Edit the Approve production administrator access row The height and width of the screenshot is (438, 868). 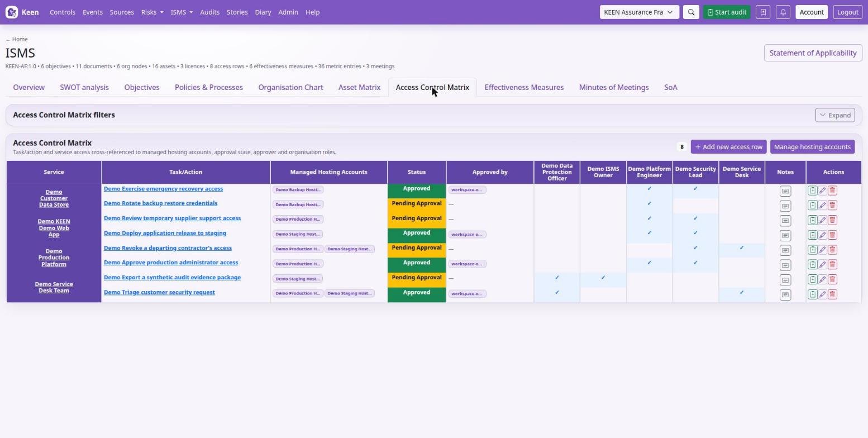click(x=822, y=265)
